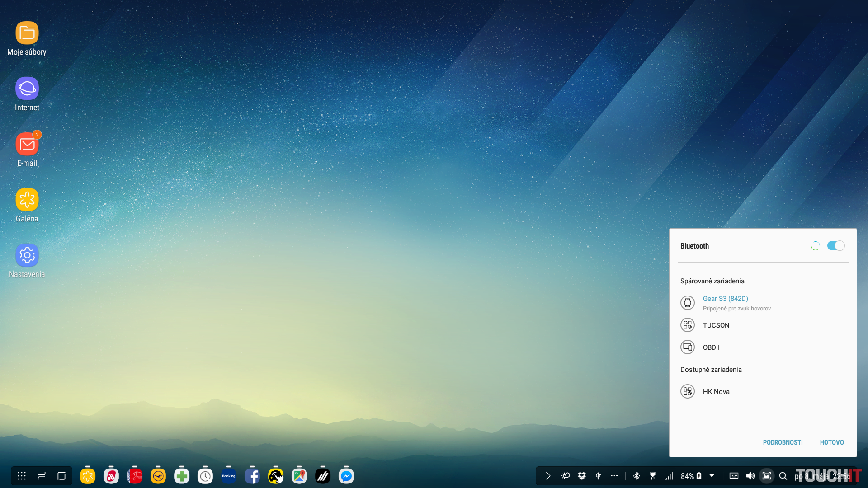The image size is (868, 488).
Task: Open Facebook from the taskbar
Action: pos(252,476)
